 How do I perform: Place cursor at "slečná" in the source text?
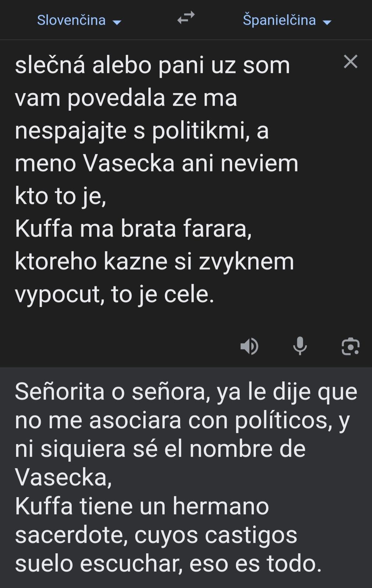(50, 65)
